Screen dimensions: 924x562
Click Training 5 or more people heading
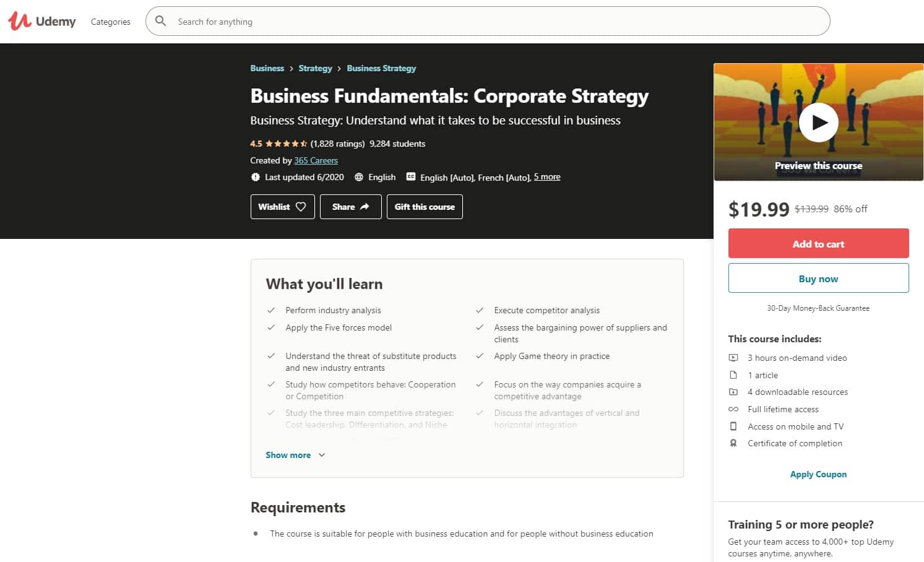(x=801, y=525)
